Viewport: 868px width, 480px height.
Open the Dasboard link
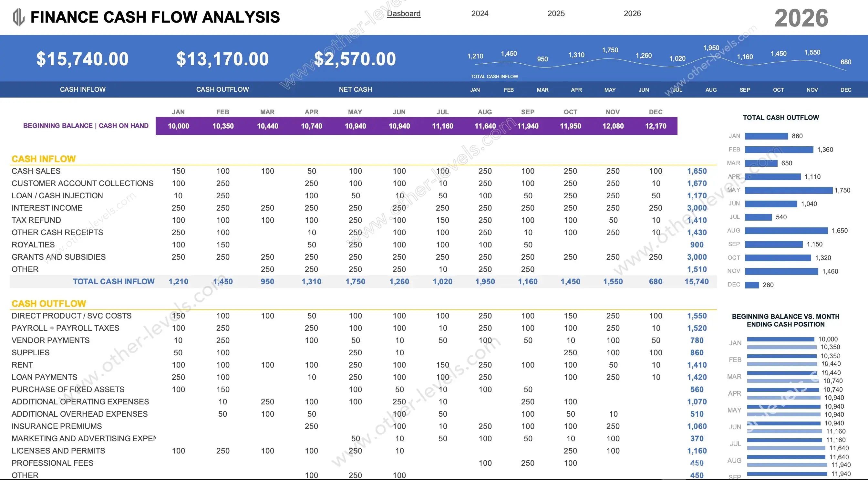pyautogui.click(x=403, y=14)
